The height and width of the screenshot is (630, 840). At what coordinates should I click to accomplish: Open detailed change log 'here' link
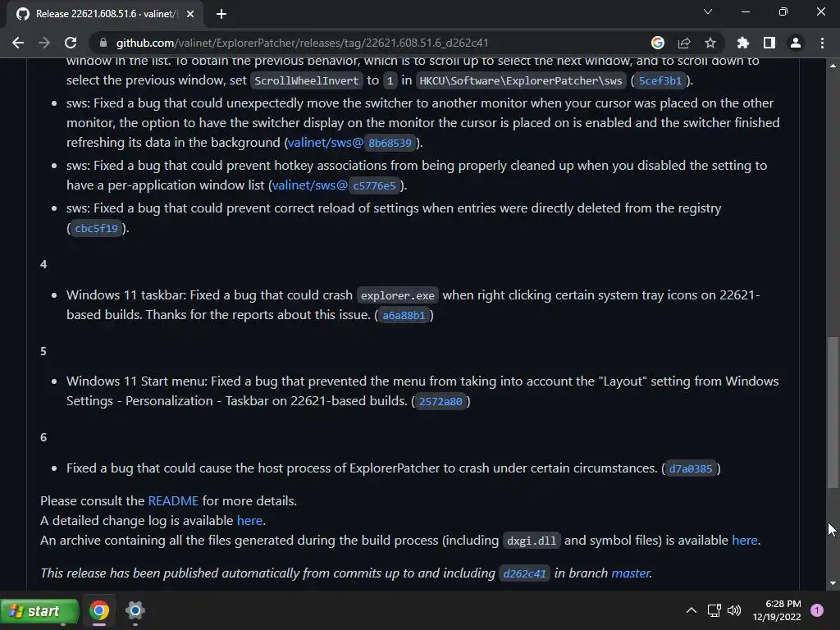click(249, 521)
